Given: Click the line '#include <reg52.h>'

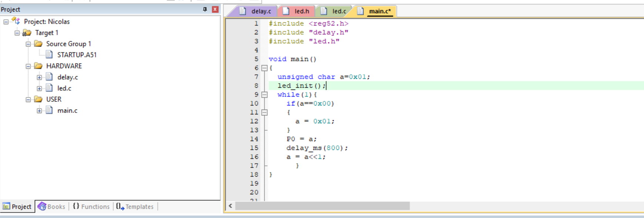Looking at the screenshot, I should (309, 24).
